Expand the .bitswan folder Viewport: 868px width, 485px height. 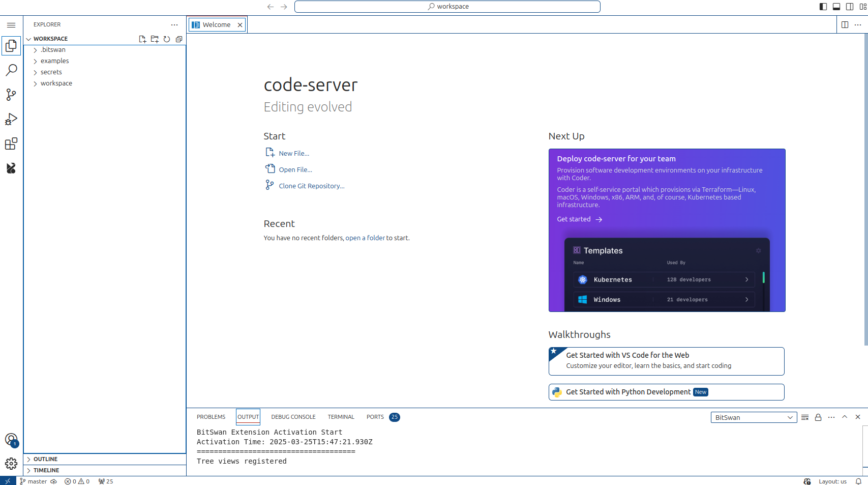coord(105,50)
